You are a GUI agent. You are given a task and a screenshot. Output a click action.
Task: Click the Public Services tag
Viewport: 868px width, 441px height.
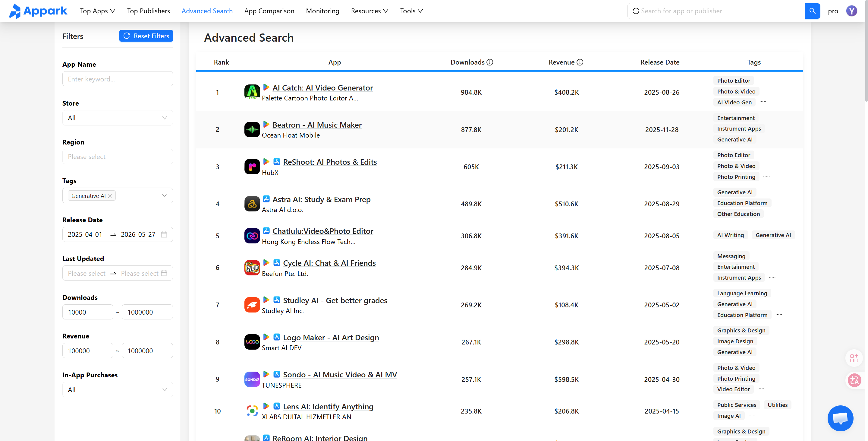(737, 405)
